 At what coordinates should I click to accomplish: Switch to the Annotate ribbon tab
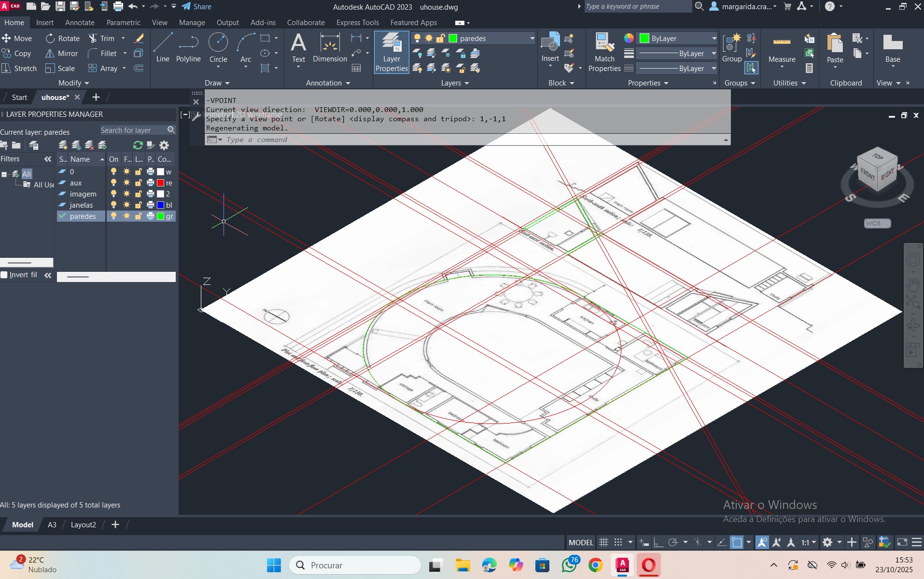(x=80, y=23)
